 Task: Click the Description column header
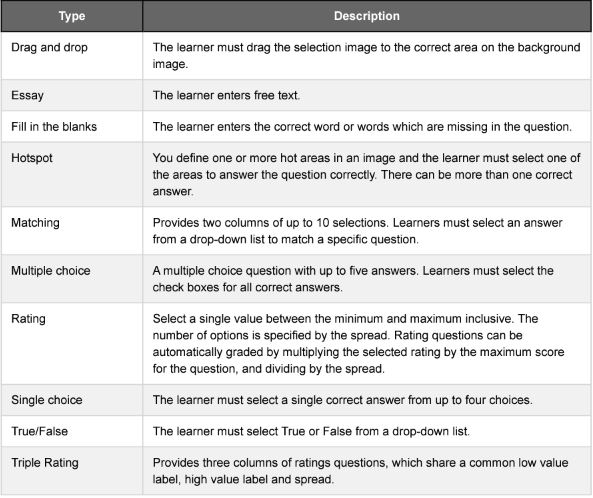click(x=367, y=16)
